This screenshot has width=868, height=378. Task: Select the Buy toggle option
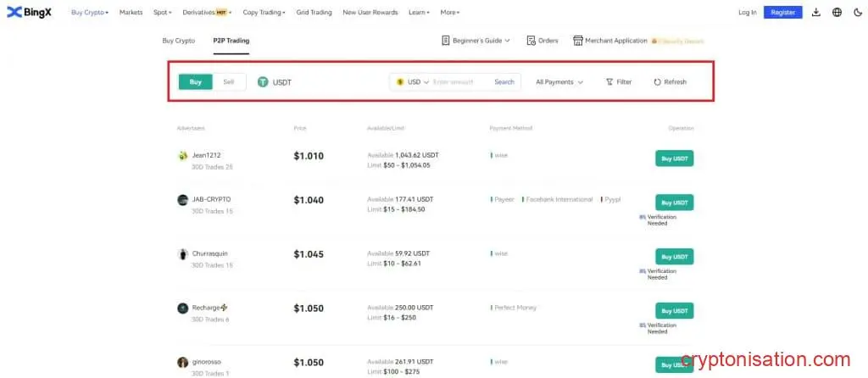[x=196, y=82]
